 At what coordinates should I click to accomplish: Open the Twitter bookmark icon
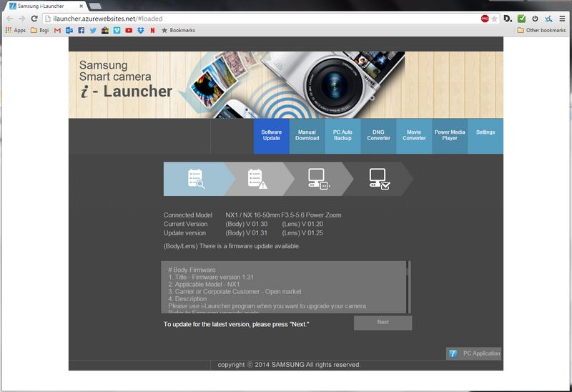[x=93, y=30]
